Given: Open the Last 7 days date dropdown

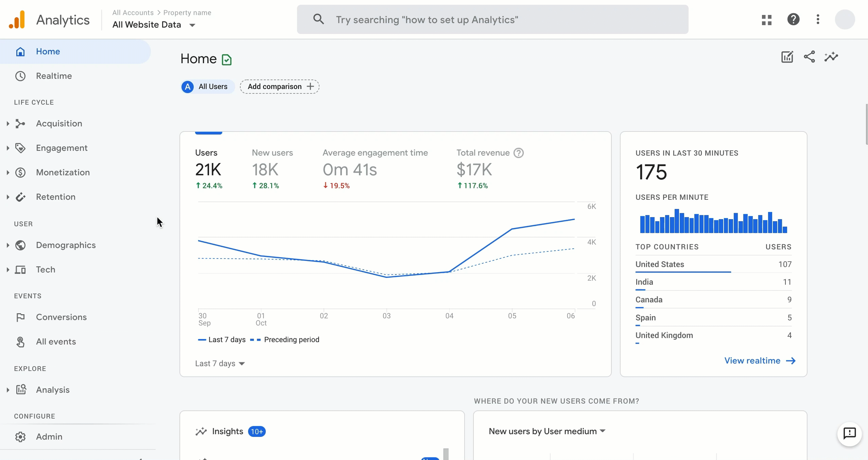Looking at the screenshot, I should click(x=221, y=363).
